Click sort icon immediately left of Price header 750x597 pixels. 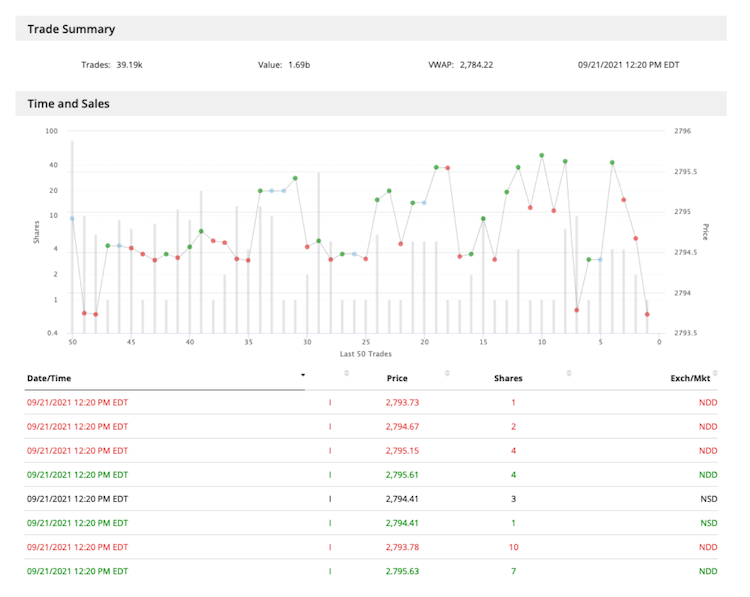tap(347, 373)
